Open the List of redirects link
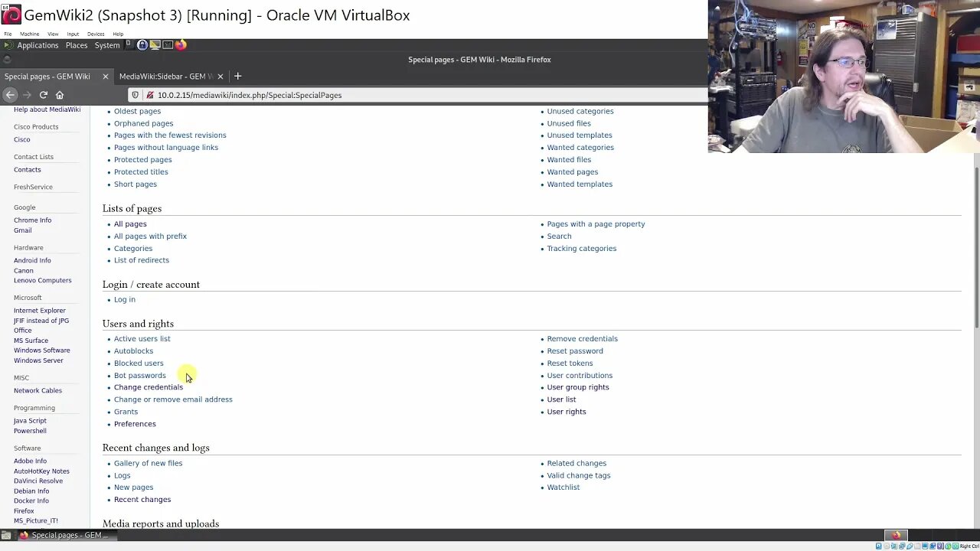 [142, 260]
